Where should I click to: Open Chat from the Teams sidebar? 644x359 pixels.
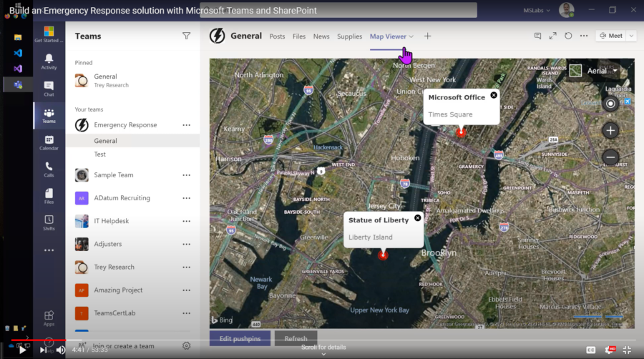point(49,88)
